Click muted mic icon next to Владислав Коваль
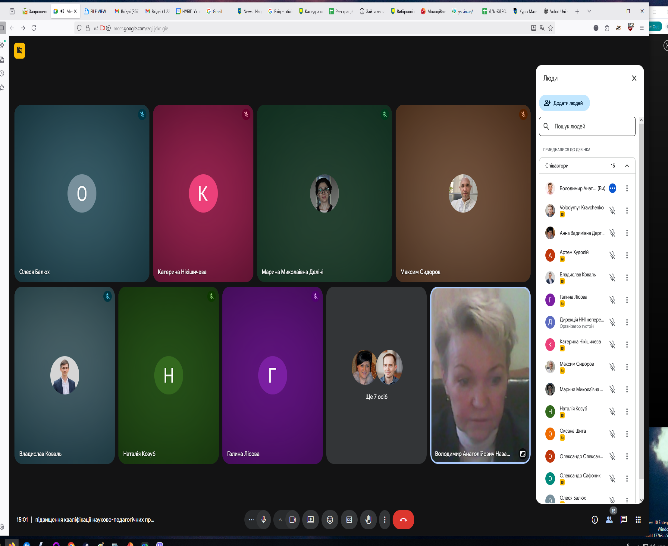The width and height of the screenshot is (668, 546). point(612,278)
